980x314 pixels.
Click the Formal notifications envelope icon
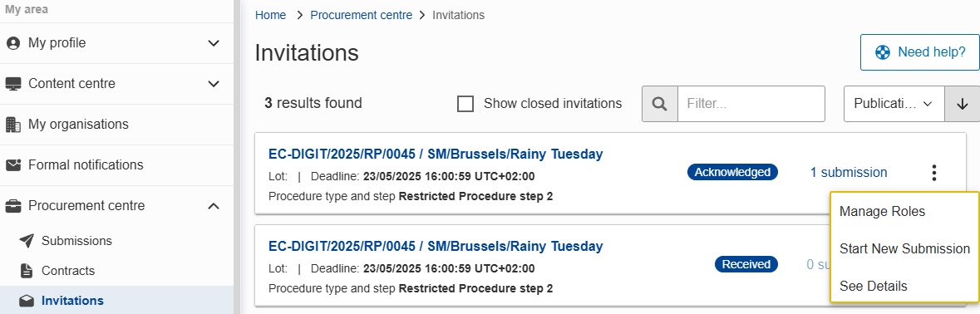[13, 164]
